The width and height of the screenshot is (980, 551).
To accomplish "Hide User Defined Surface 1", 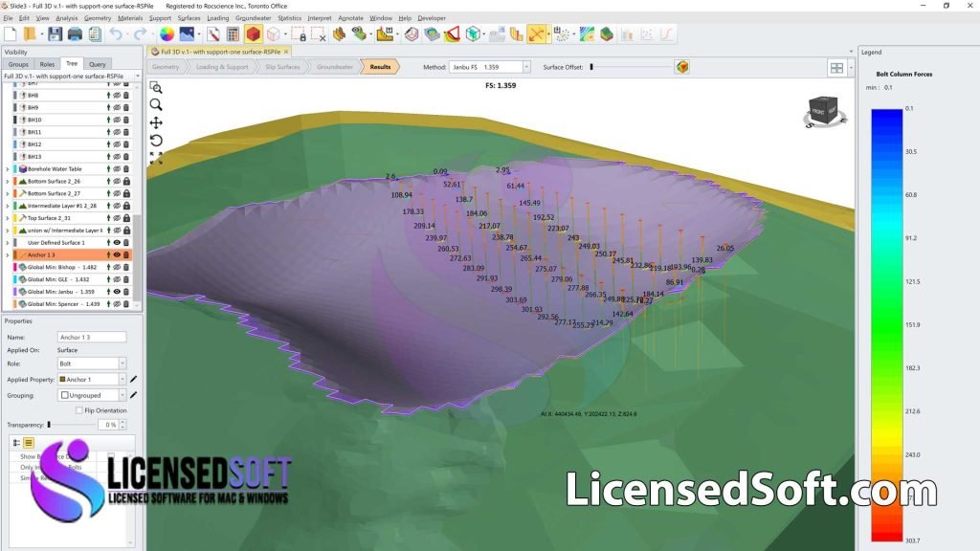I will point(117,242).
